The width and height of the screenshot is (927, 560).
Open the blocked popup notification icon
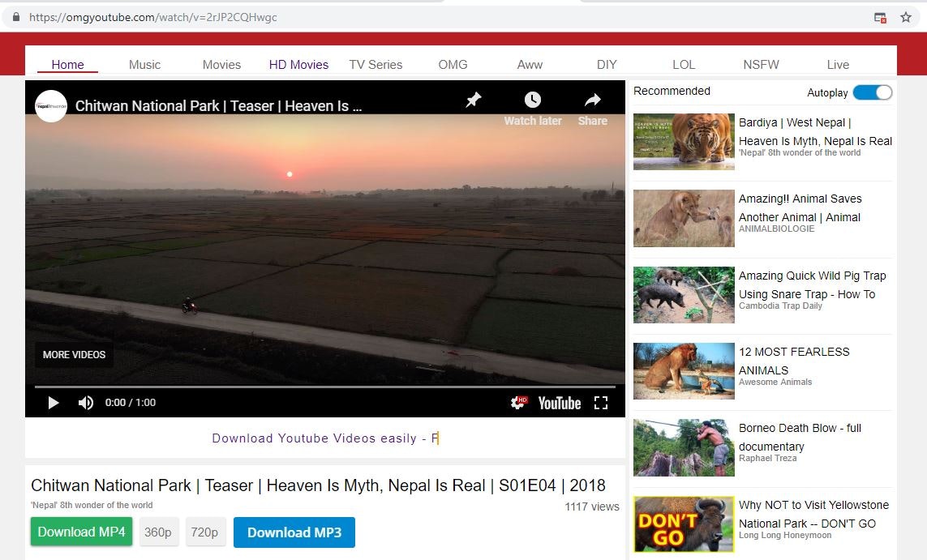tap(880, 15)
